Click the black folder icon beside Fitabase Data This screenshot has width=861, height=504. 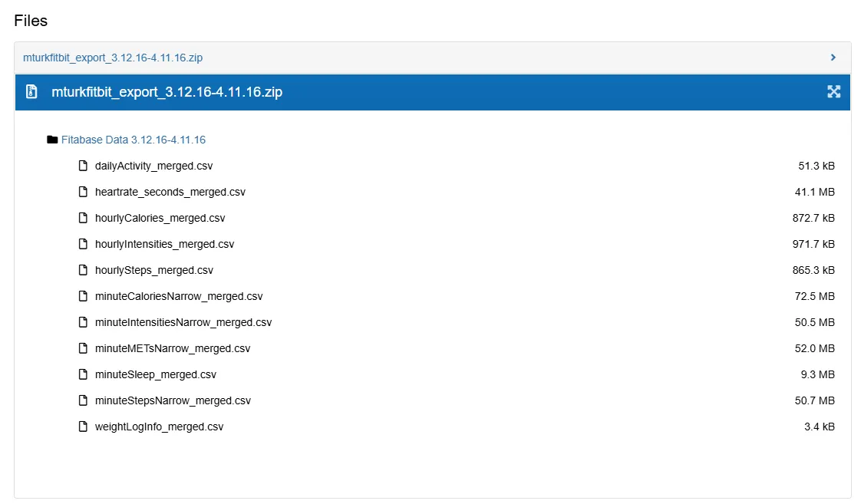(x=52, y=140)
